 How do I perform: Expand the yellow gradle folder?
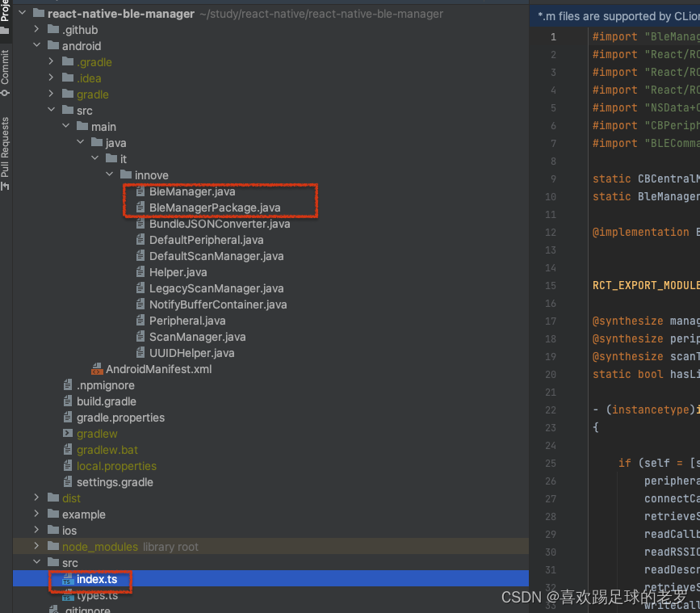tap(51, 94)
